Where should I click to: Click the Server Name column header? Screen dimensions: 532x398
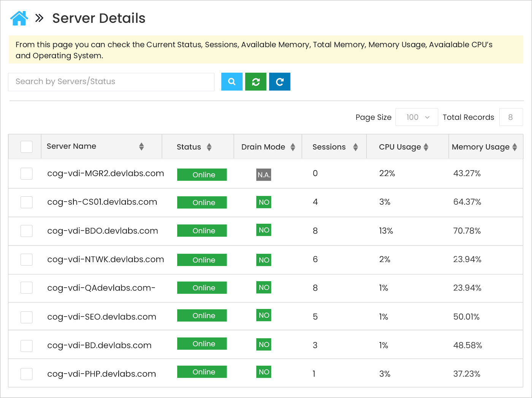pyautogui.click(x=71, y=146)
